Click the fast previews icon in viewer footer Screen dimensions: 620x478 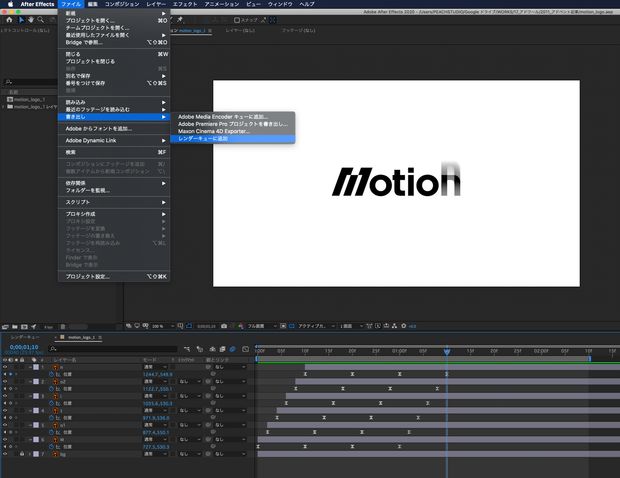point(378,326)
